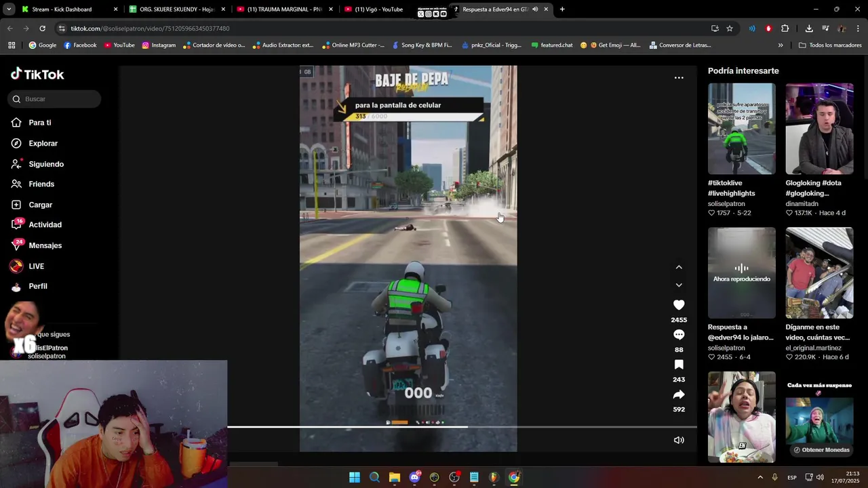Share the video via arrow icon
Viewport: 868px width, 488px height.
tap(679, 394)
